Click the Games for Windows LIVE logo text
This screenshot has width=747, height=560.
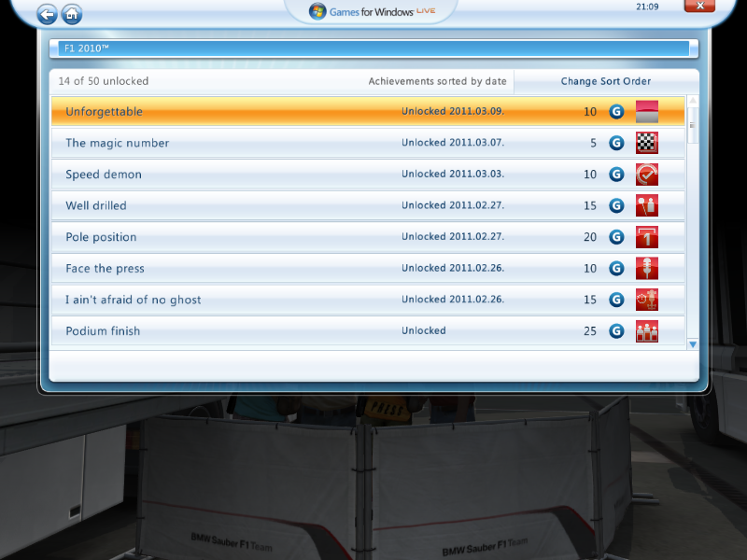coord(382,12)
